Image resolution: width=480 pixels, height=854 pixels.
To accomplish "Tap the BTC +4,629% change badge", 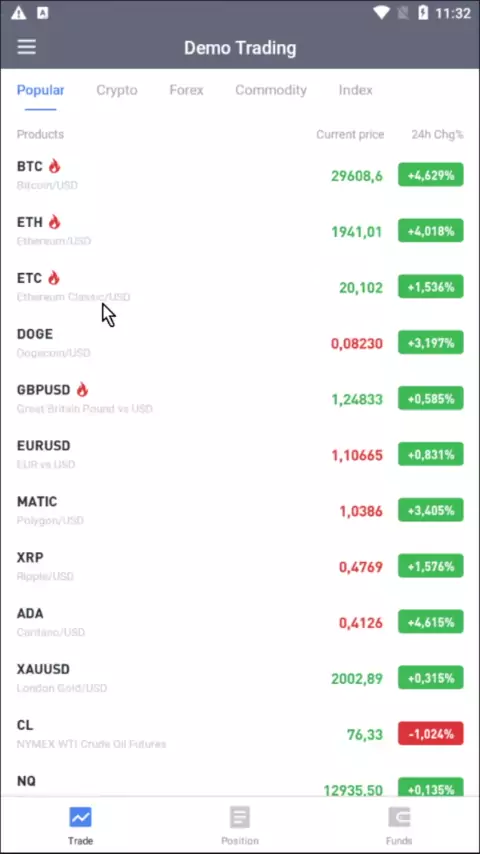I will click(430, 175).
